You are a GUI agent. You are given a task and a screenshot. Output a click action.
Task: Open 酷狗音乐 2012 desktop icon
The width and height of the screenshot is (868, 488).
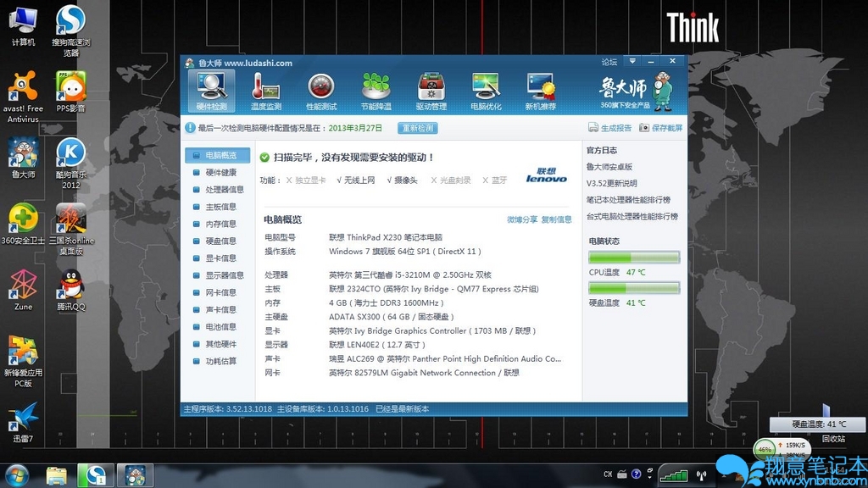pyautogui.click(x=71, y=164)
